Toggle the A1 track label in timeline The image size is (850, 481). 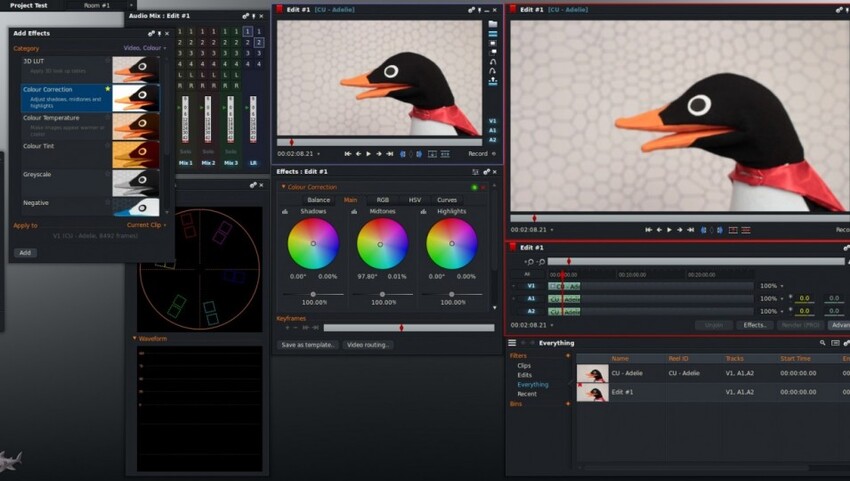coord(531,298)
